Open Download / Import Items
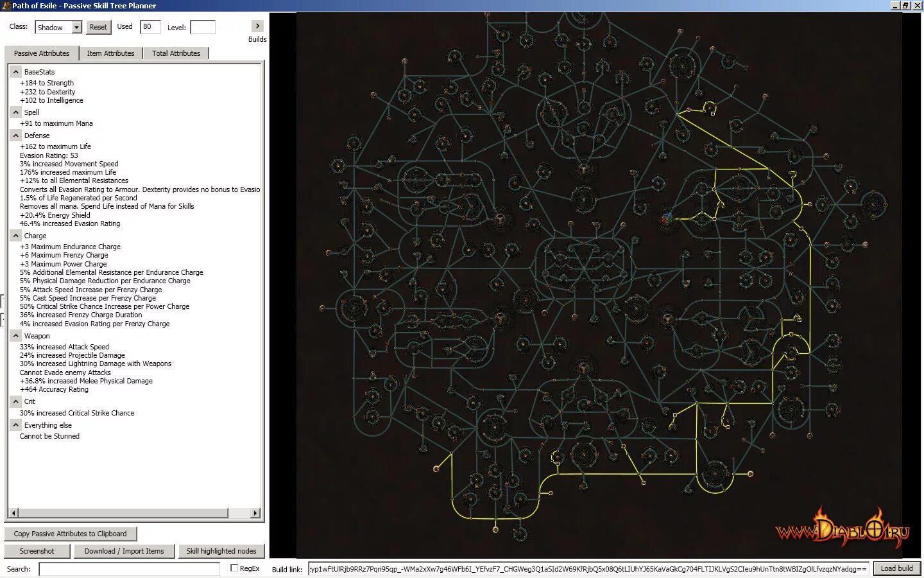Image resolution: width=924 pixels, height=578 pixels. click(124, 551)
